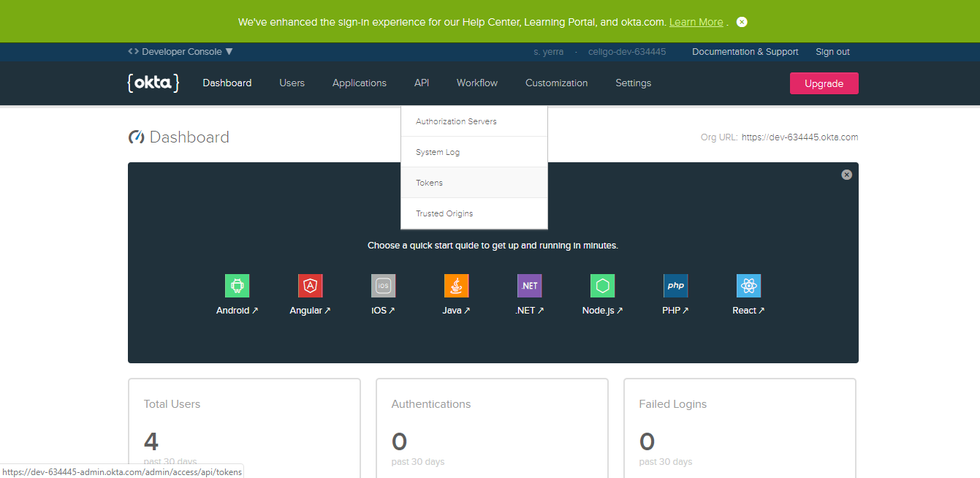The width and height of the screenshot is (980, 478).
Task: Click the celigo-dev-634445 org name
Action: coord(627,52)
